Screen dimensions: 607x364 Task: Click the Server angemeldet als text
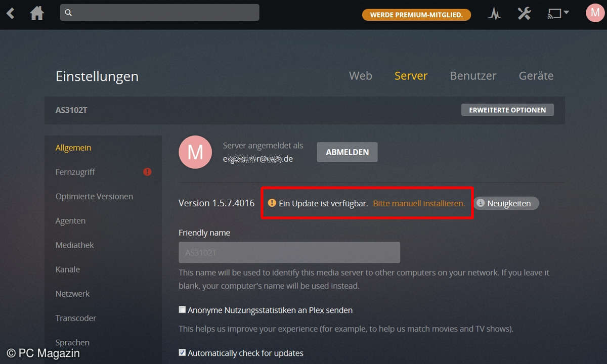tap(263, 146)
